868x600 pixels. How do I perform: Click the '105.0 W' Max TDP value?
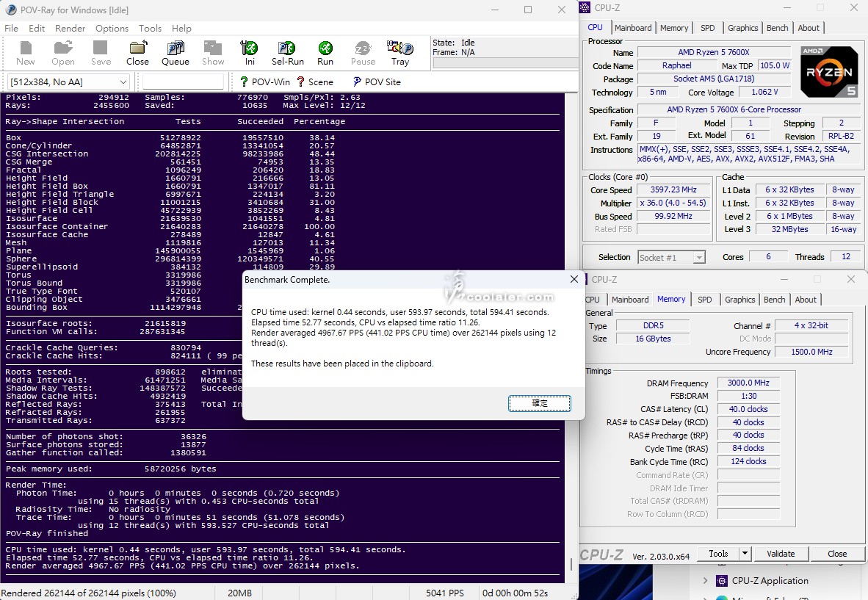[x=775, y=65]
